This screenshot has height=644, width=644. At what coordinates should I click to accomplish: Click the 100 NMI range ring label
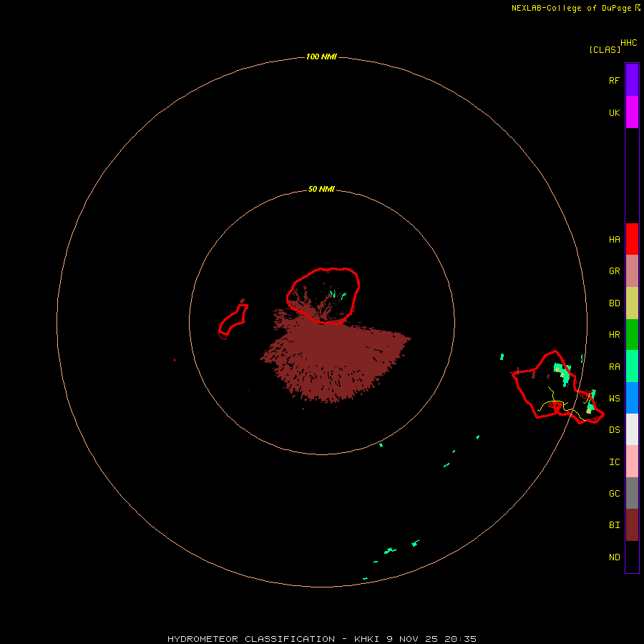click(321, 57)
